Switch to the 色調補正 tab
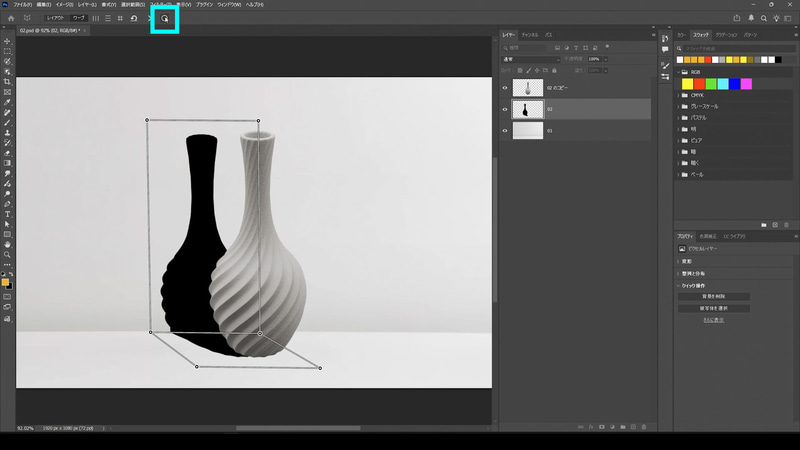Image resolution: width=800 pixels, height=450 pixels. 708,236
